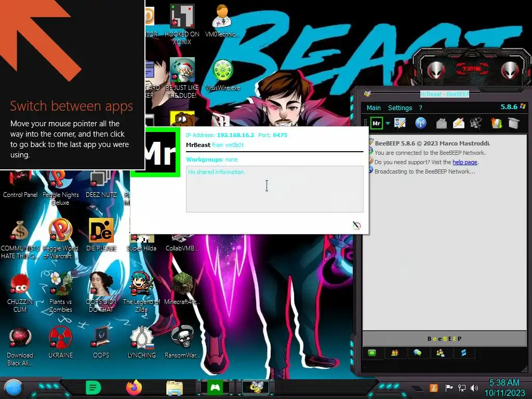This screenshot has width=532, height=399.
Task: Open the green notes app on taskbar
Action: point(94,388)
